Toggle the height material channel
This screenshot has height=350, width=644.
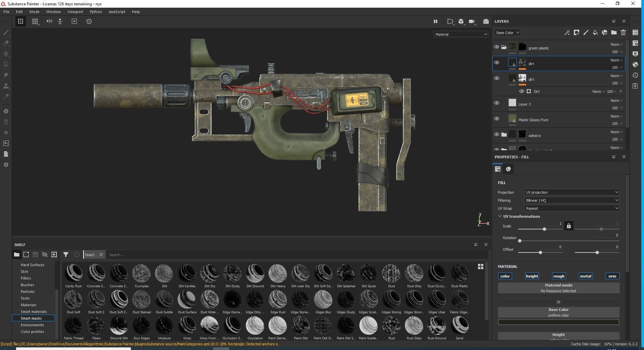tap(532, 276)
